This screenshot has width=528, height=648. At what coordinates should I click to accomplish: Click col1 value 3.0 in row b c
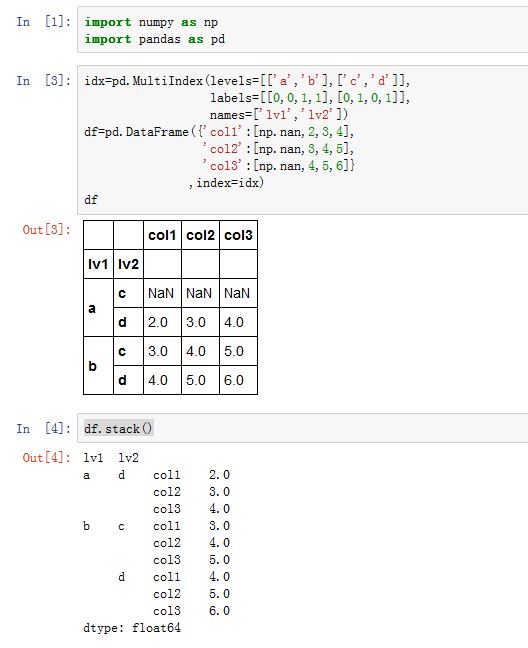pyautogui.click(x=162, y=351)
